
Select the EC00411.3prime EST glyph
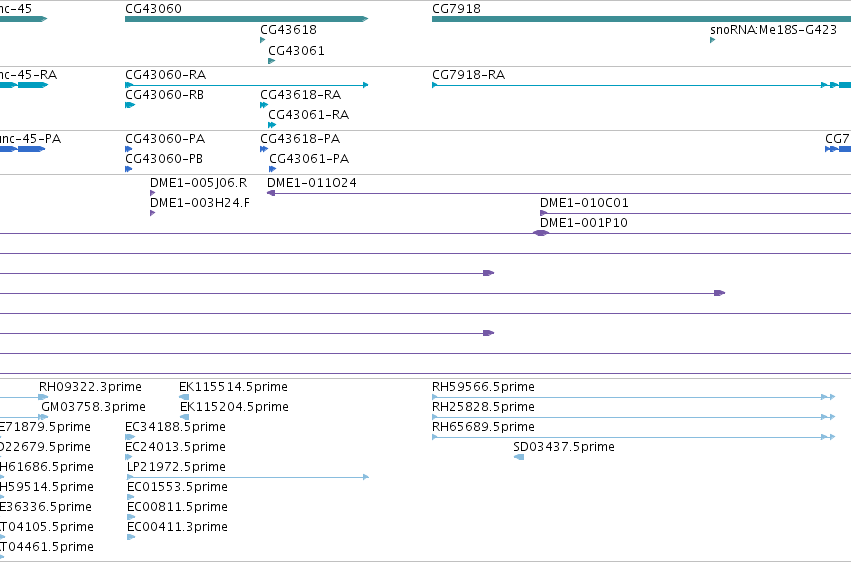point(131,537)
